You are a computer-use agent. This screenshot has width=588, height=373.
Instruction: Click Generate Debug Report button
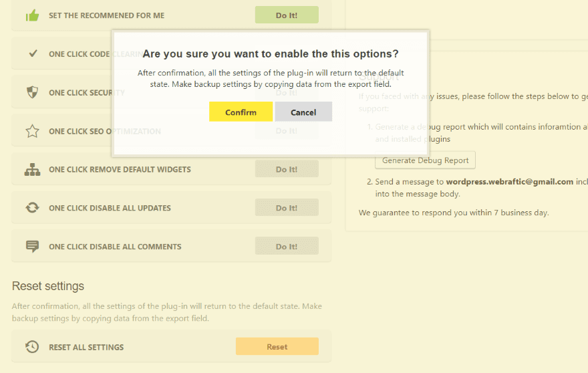point(425,160)
